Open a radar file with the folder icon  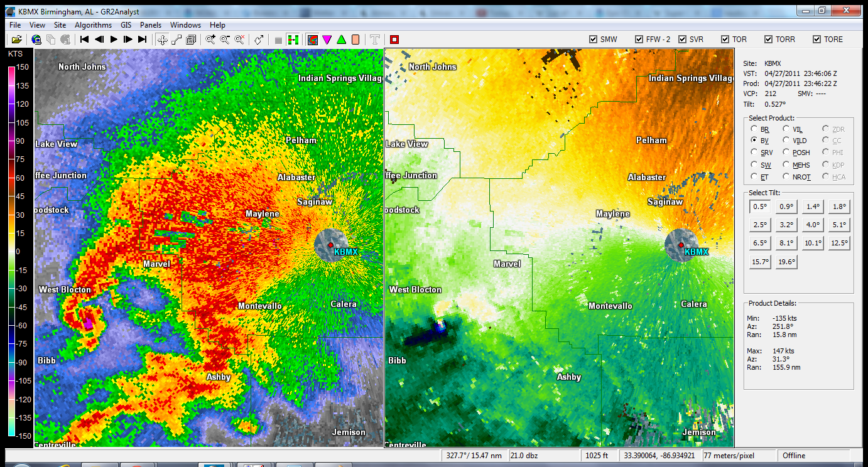tap(16, 40)
